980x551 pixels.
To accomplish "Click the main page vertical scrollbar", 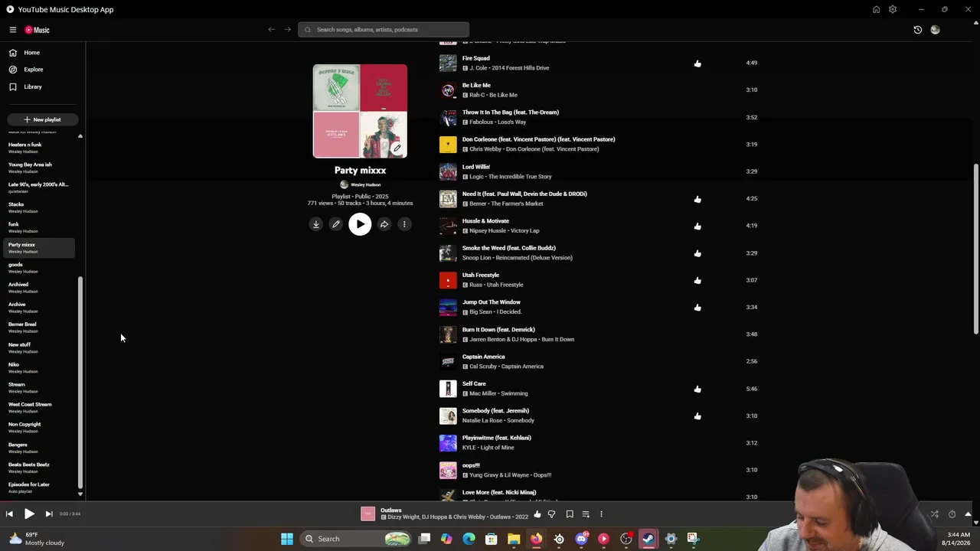I will tap(975, 249).
